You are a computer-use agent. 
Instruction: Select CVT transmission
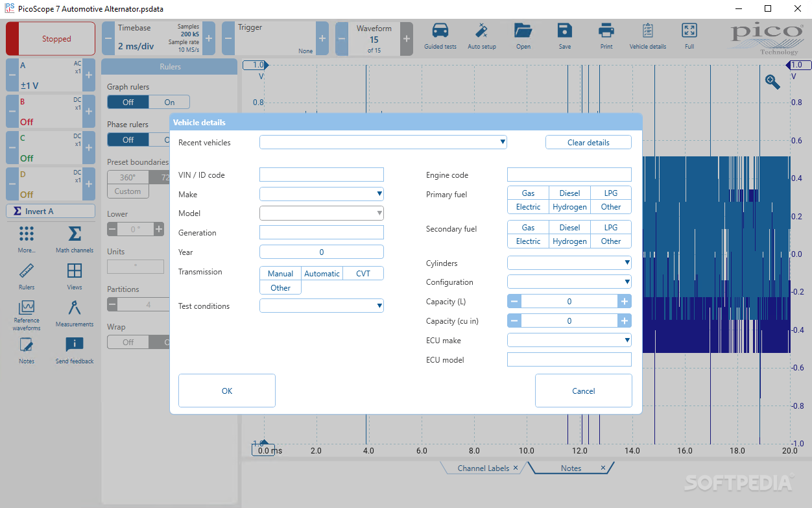(x=363, y=273)
